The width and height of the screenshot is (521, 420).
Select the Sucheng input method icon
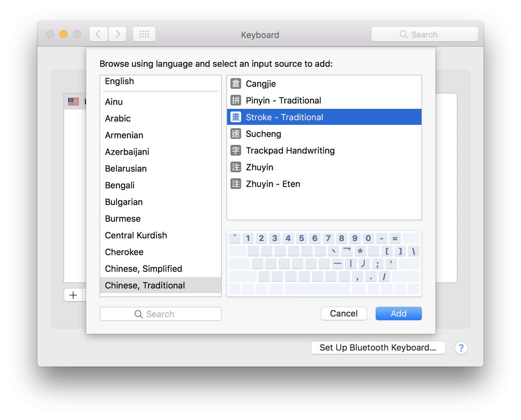[235, 134]
